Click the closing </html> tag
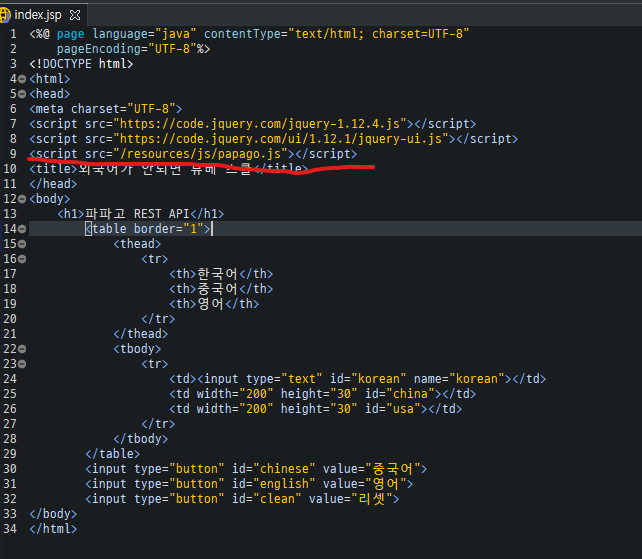642x559 pixels. [53, 529]
